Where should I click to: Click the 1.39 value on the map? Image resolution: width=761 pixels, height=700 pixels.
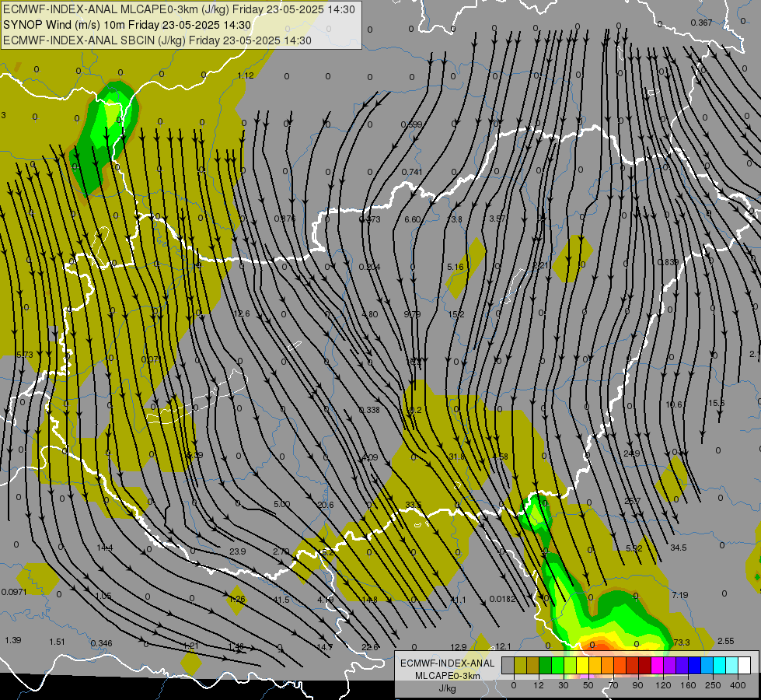point(13,640)
